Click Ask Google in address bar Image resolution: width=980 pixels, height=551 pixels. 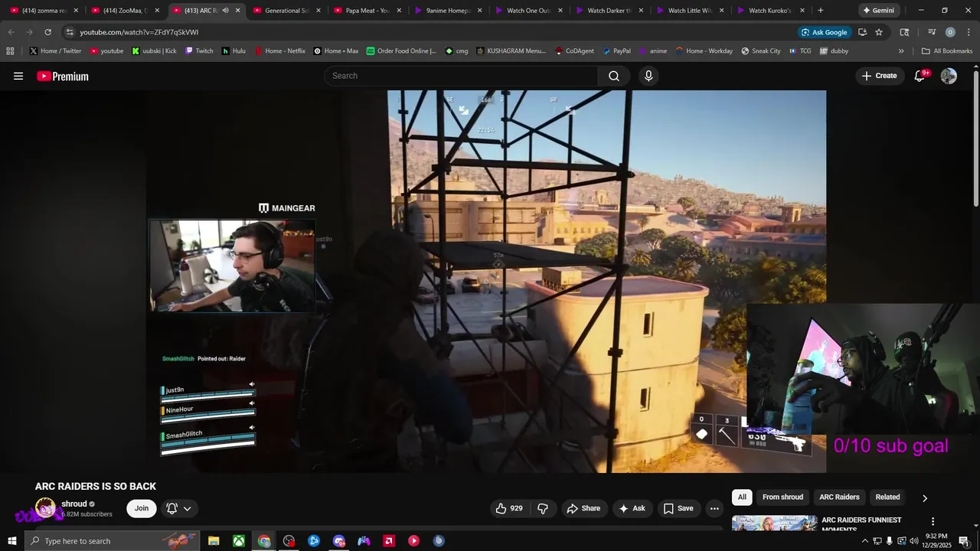click(824, 32)
